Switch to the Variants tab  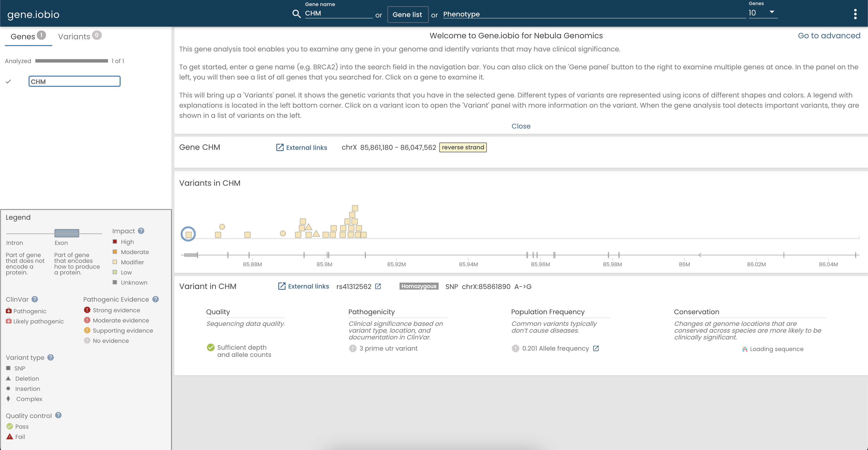pos(79,36)
